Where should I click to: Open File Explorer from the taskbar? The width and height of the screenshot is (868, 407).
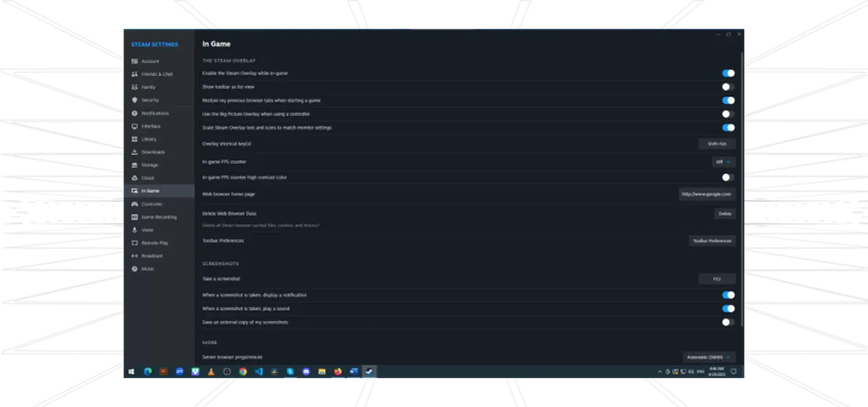pos(322,372)
